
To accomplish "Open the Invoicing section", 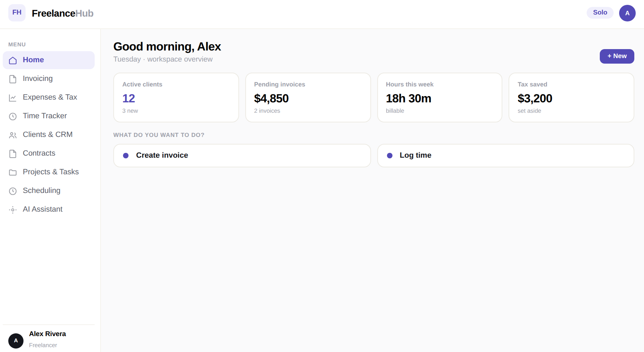I will click(x=49, y=79).
